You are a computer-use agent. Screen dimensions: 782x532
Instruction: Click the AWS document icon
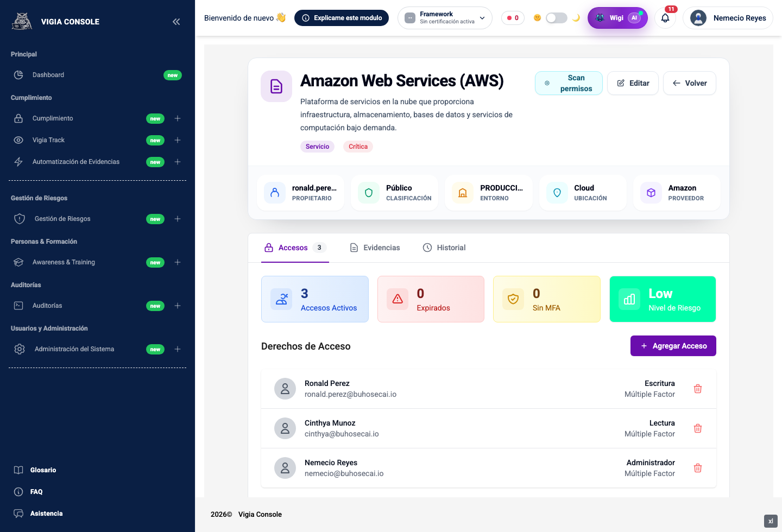[276, 86]
